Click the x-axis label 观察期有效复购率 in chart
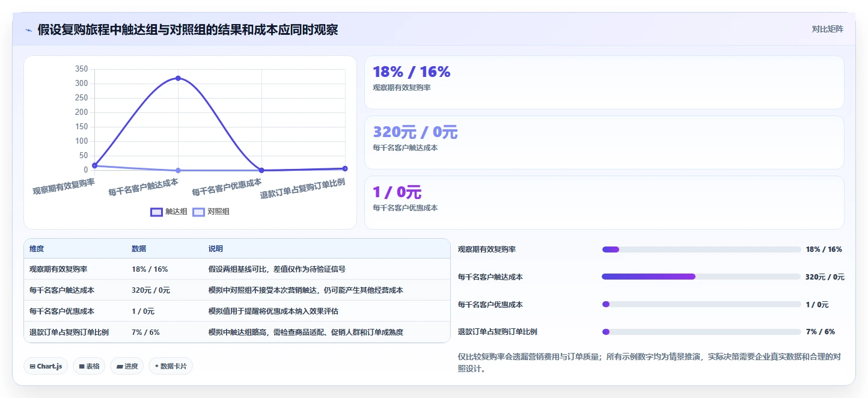The image size is (868, 398). coord(64,186)
